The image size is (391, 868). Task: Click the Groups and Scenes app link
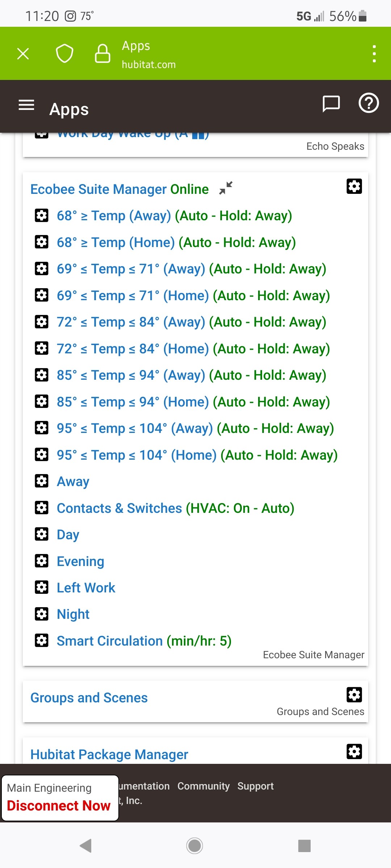tap(89, 698)
